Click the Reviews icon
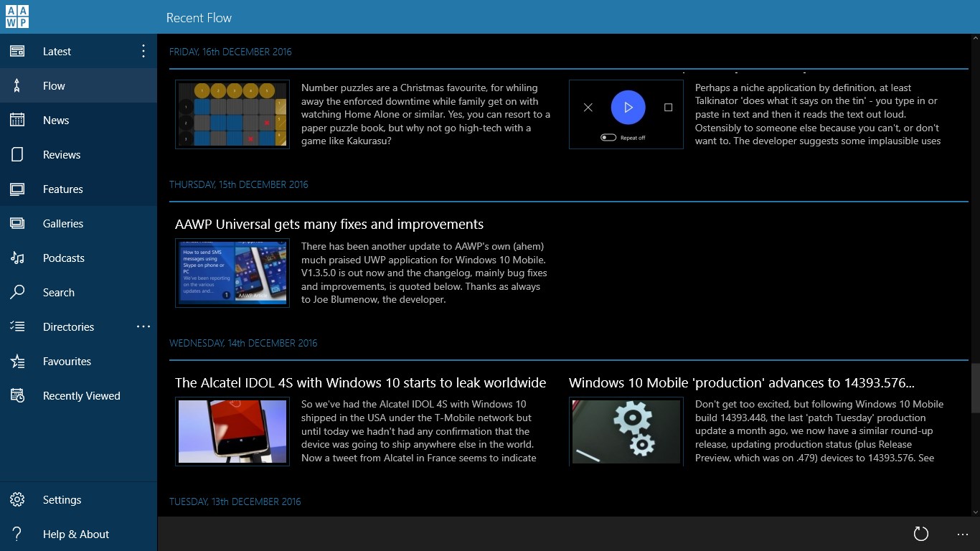Screen dimensions: 980x551 point(17,154)
